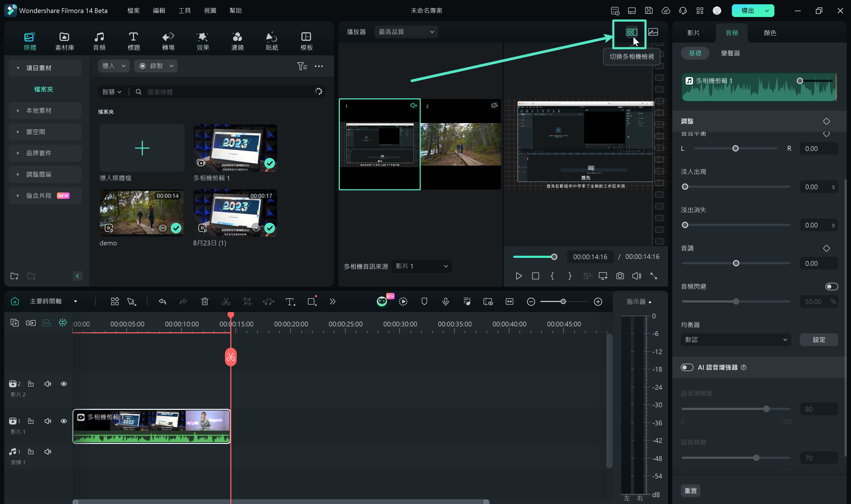The width and height of the screenshot is (851, 504).
Task: Select the 檔案夾 folder link
Action: click(x=44, y=89)
